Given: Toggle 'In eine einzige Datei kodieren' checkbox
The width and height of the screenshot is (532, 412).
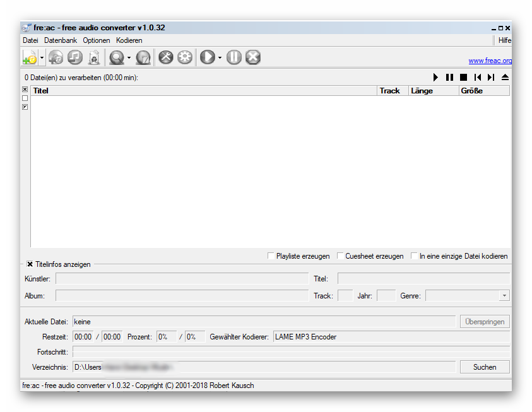Looking at the screenshot, I should [414, 256].
